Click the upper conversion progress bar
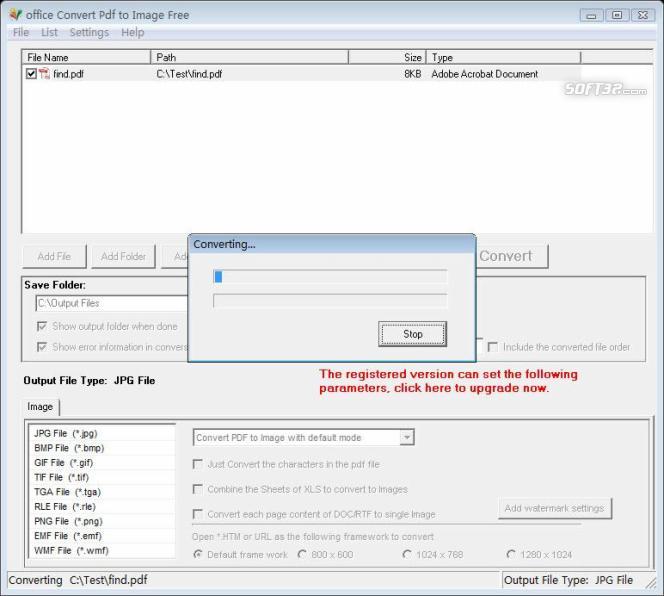Screen dimensions: 664x596 pos(330,277)
